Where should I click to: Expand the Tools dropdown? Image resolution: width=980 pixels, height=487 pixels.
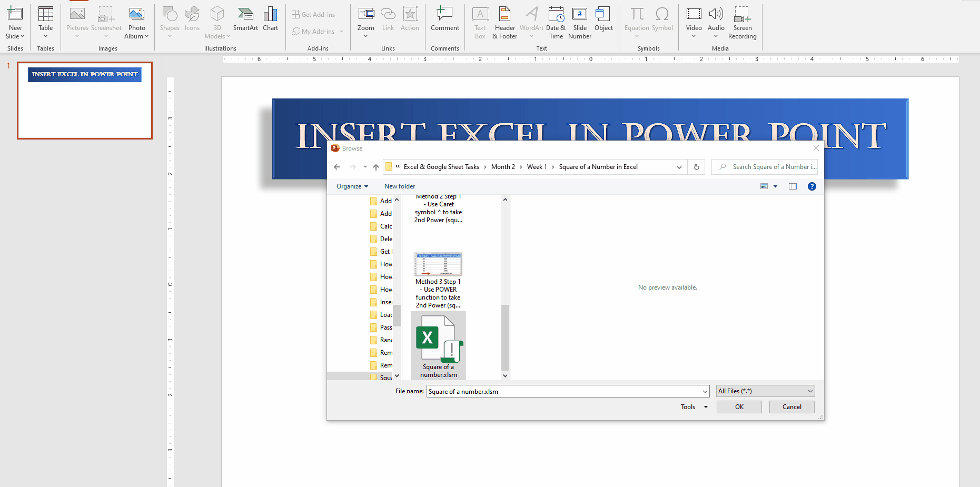(x=693, y=406)
